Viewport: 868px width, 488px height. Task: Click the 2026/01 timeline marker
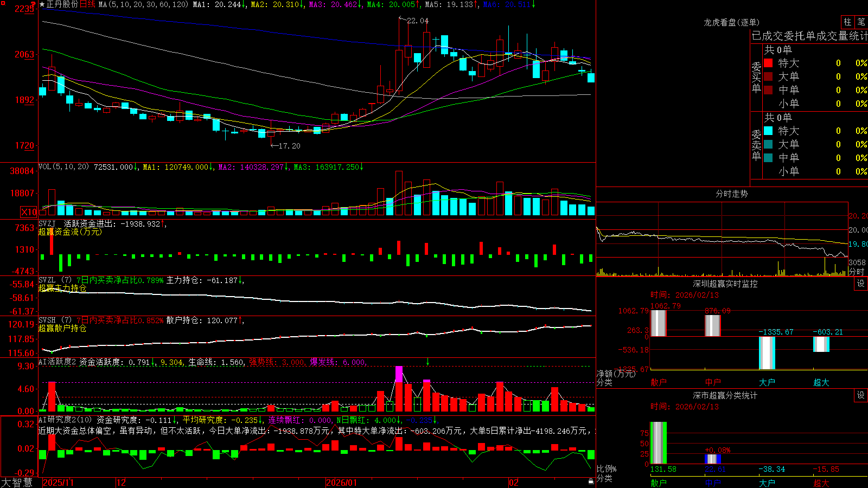click(x=342, y=483)
